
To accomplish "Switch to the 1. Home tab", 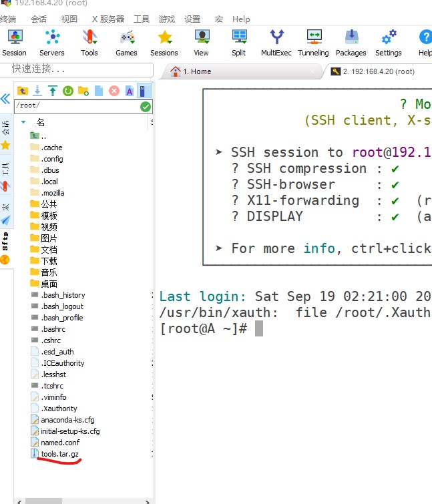I will [x=241, y=71].
